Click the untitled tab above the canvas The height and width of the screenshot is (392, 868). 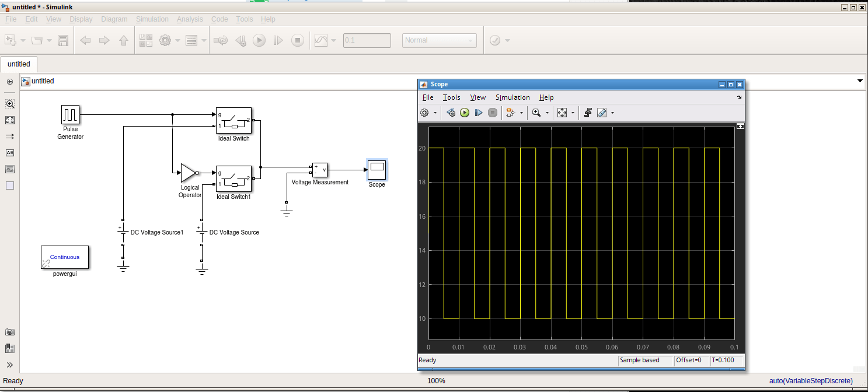pyautogui.click(x=19, y=64)
